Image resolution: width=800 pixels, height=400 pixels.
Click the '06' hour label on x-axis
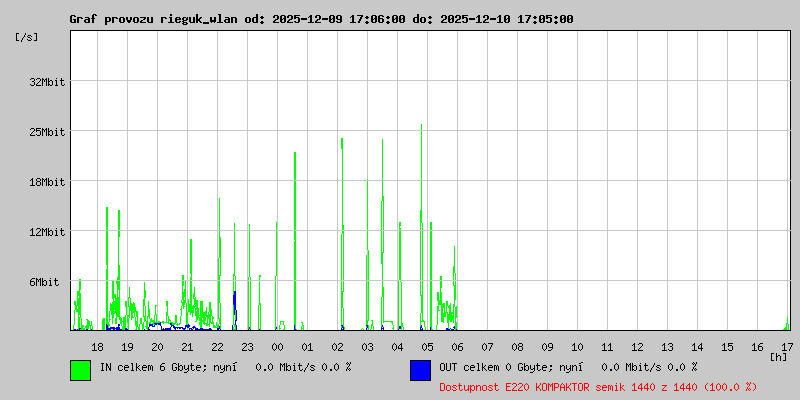[x=457, y=347]
